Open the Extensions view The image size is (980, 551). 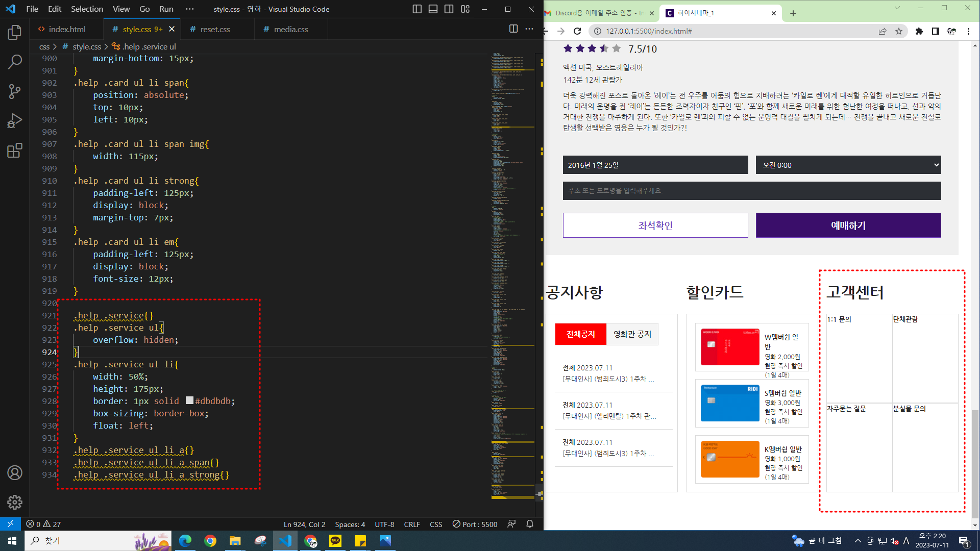click(15, 151)
